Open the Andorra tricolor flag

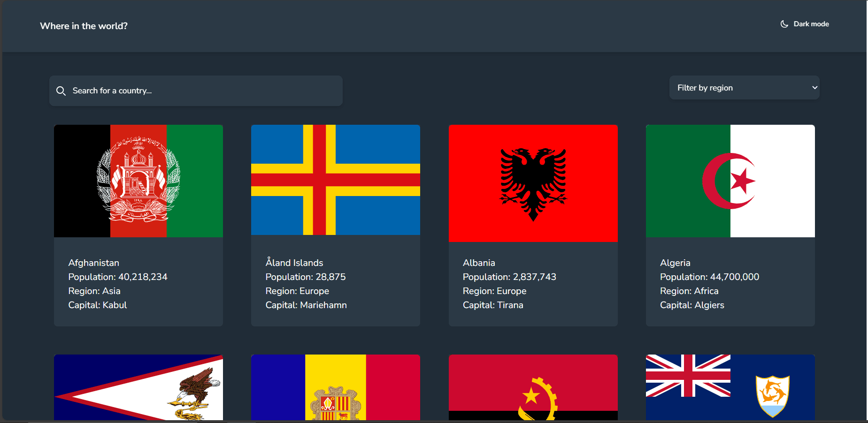336,387
